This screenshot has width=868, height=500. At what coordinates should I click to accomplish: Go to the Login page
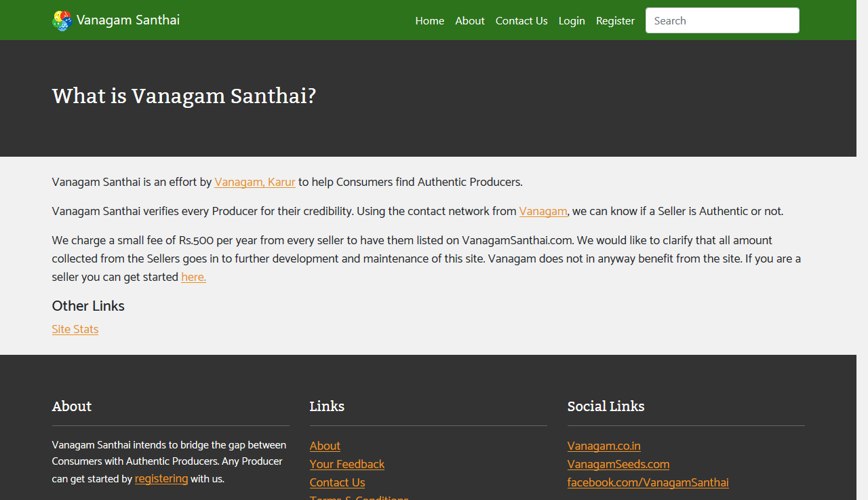click(x=571, y=20)
